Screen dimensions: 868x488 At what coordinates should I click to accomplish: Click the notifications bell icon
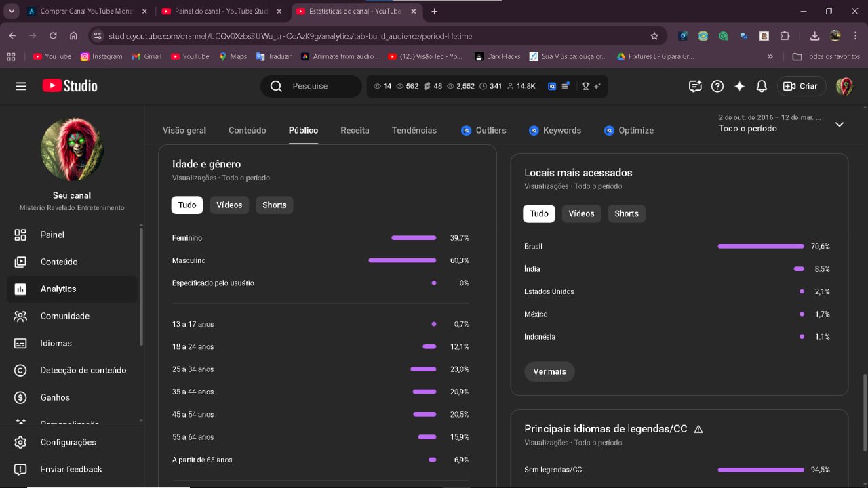click(x=762, y=86)
